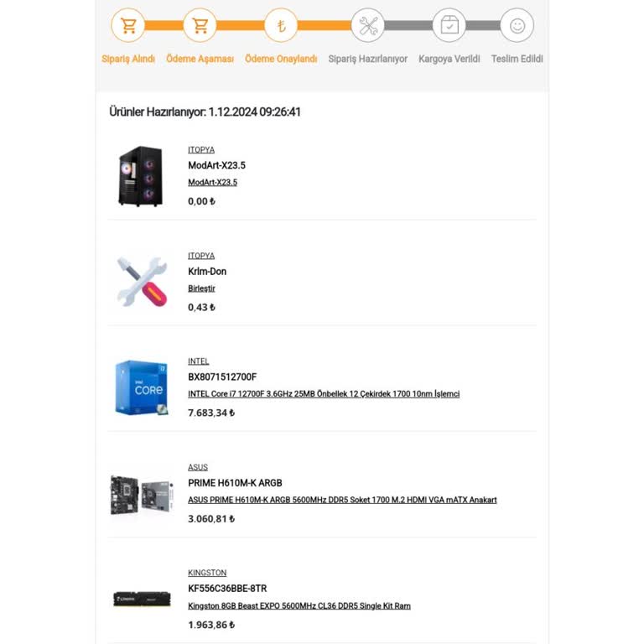Open the INTEL Core i7 12700F description link
644x644 pixels.
coord(324,394)
